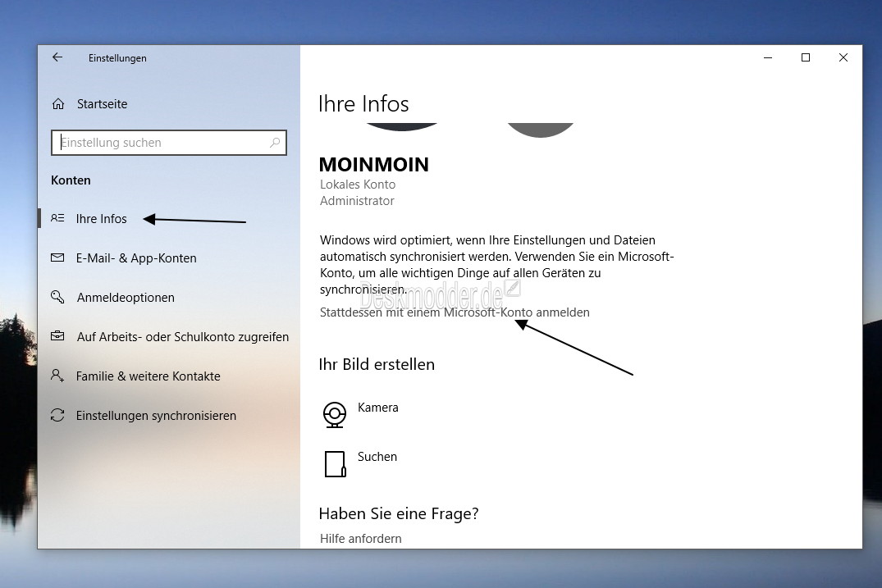Click Stattdessen mit einem Microsoft-Konto anmelden link
The width and height of the screenshot is (882, 588).
pos(455,312)
